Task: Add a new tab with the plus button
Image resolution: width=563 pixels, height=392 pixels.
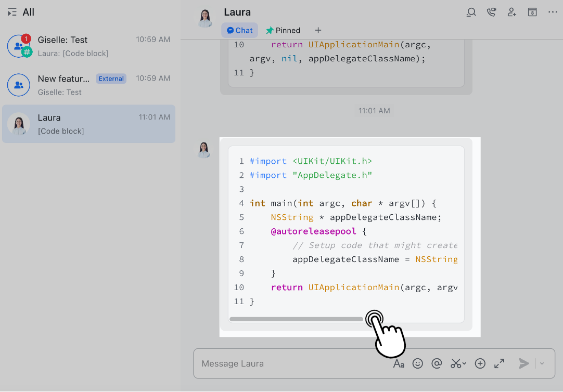Action: click(x=318, y=30)
